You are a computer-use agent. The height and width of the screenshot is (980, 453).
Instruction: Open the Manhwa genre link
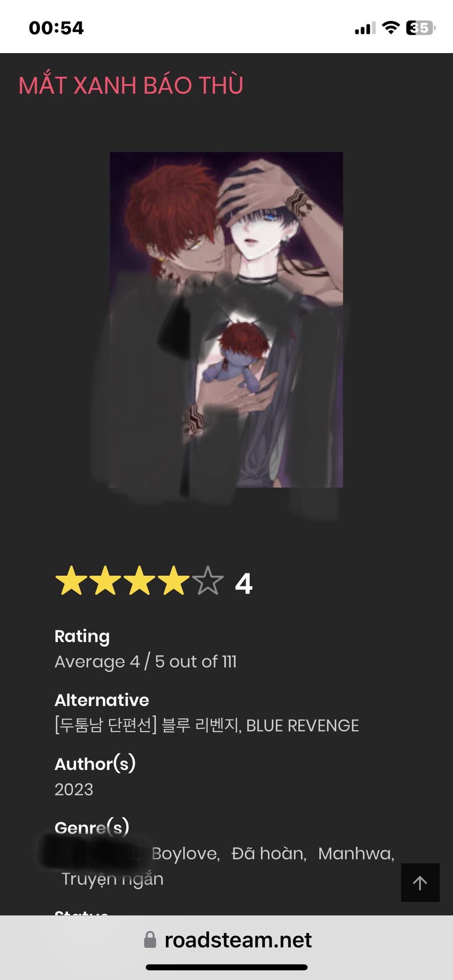coord(356,853)
